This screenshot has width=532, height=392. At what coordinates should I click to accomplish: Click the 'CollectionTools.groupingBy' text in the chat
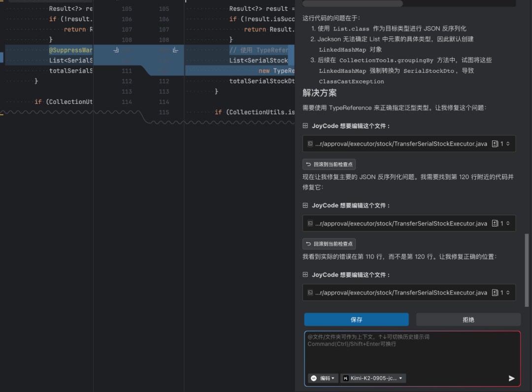[386, 61]
